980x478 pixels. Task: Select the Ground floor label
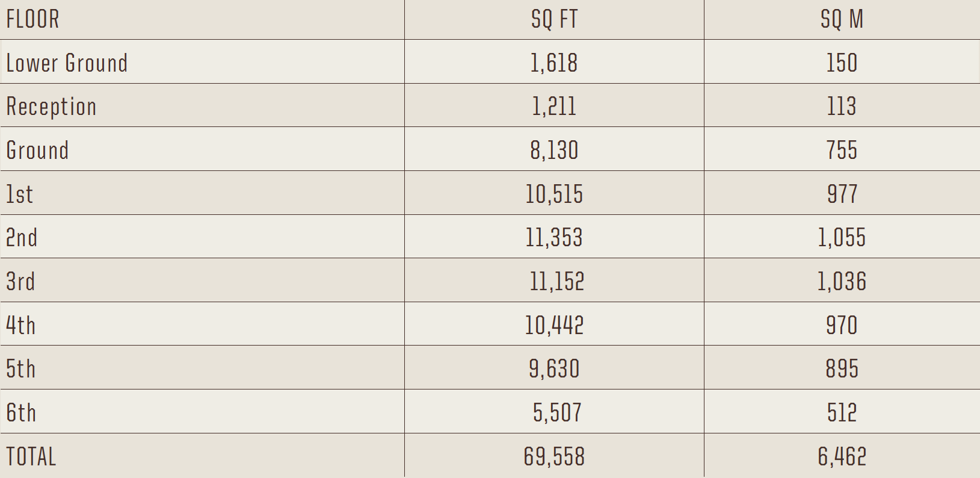click(x=37, y=150)
